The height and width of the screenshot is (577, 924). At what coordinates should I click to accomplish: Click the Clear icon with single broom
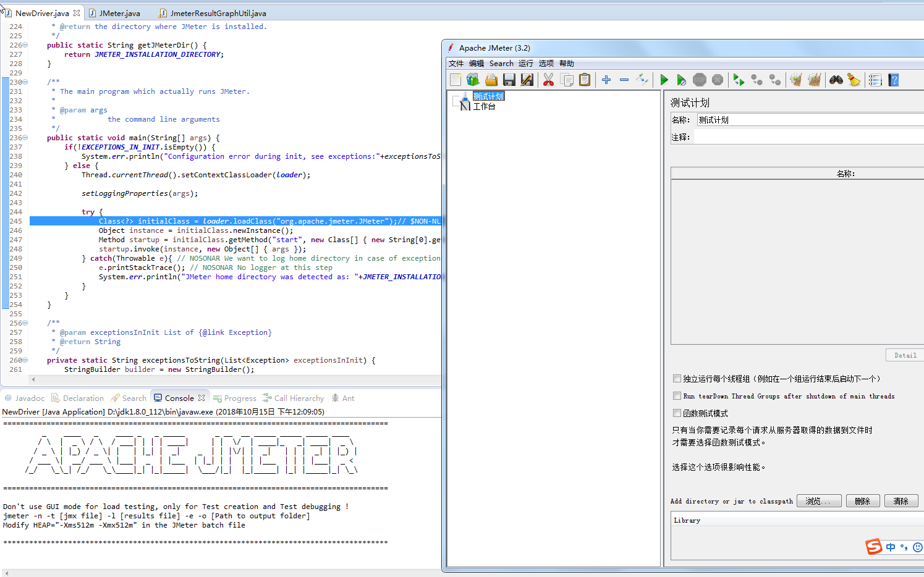(796, 80)
